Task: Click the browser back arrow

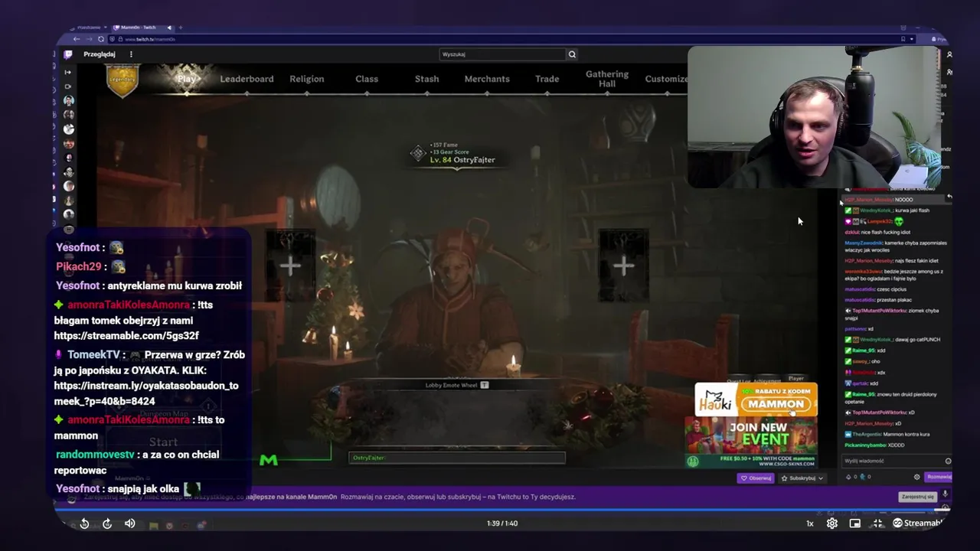Action: click(x=76, y=39)
